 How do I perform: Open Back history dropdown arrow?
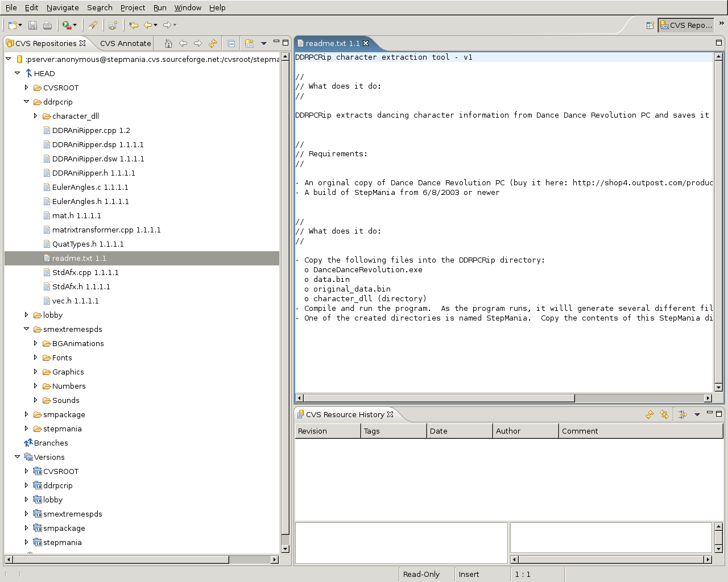pyautogui.click(x=155, y=25)
